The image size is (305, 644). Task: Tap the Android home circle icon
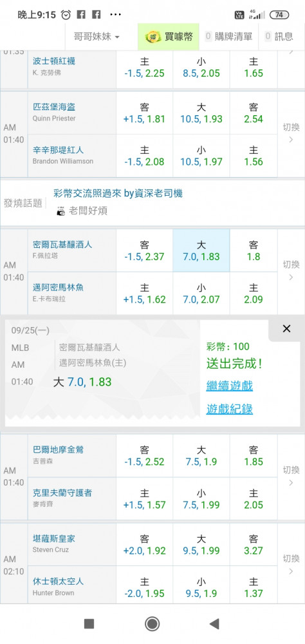[152, 624]
